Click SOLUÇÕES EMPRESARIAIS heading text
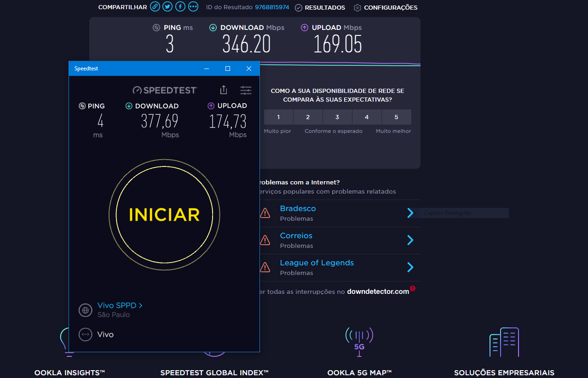Image resolution: width=588 pixels, height=378 pixels. [504, 373]
